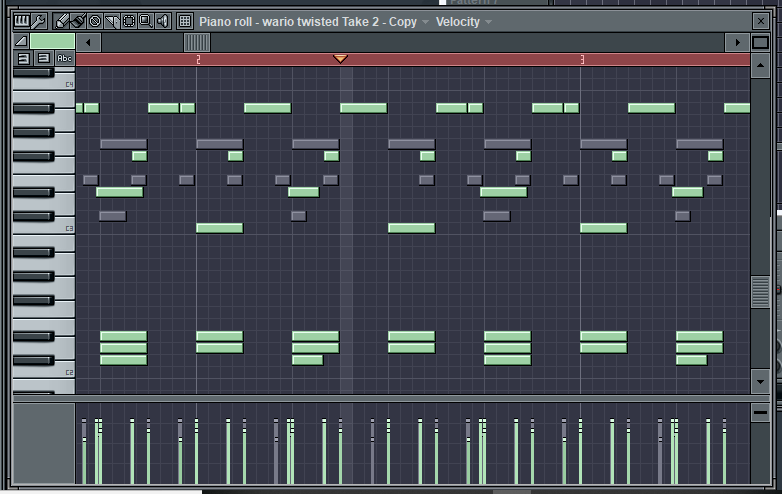Viewport: 782px width, 494px height.
Task: Select the Delete tool
Action: (x=95, y=21)
